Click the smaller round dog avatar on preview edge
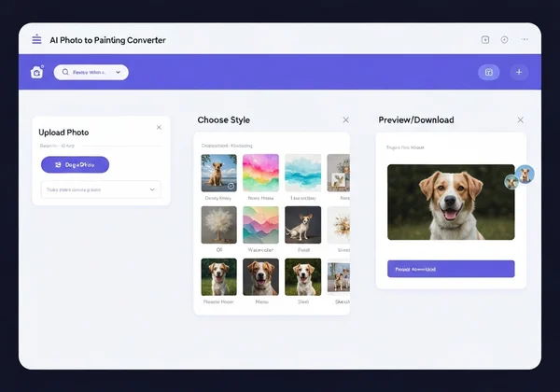Image resolution: width=560 pixels, height=392 pixels. click(511, 182)
